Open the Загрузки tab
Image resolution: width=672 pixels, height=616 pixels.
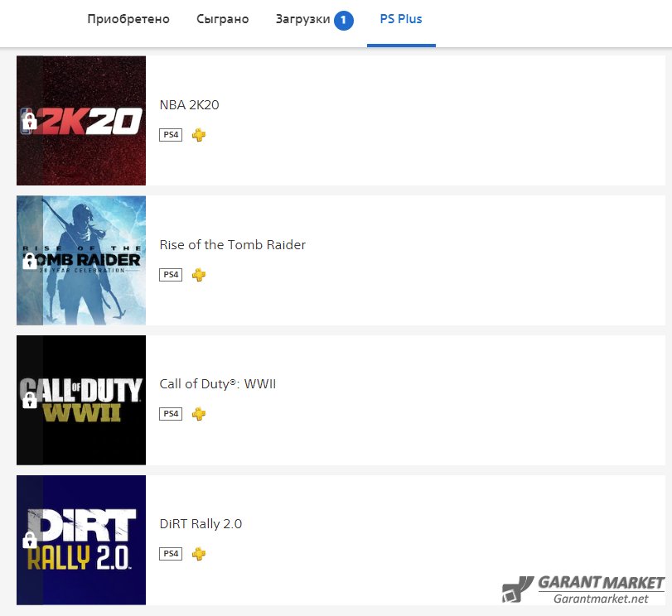(x=302, y=19)
